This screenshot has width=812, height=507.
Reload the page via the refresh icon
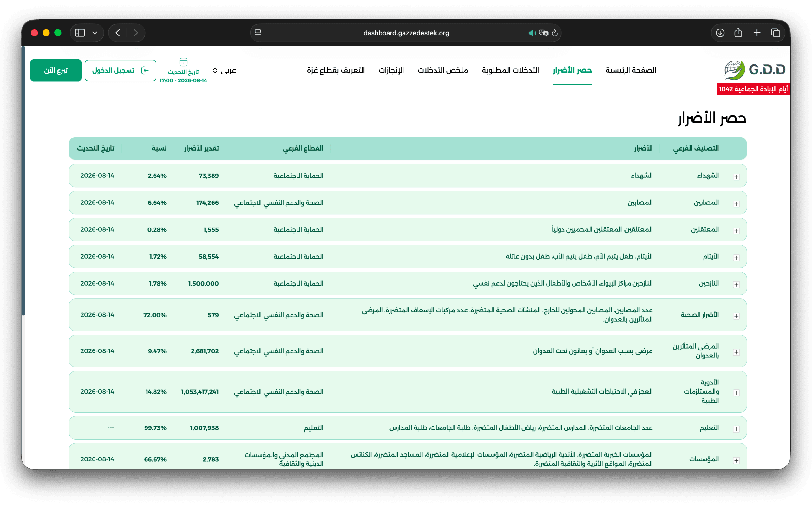[x=555, y=33]
